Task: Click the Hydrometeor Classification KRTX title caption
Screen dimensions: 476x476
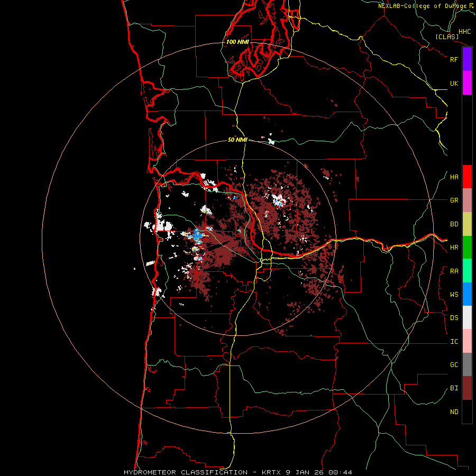Action: (x=237, y=472)
